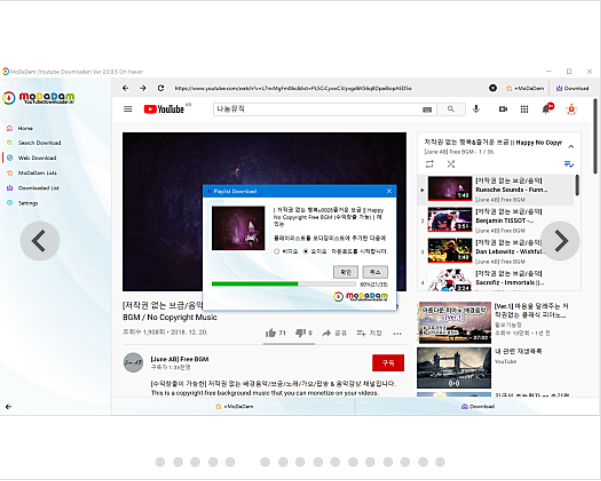Screen dimensions: 601x481
Task: Jump to the first carousel dot
Action: (160, 462)
